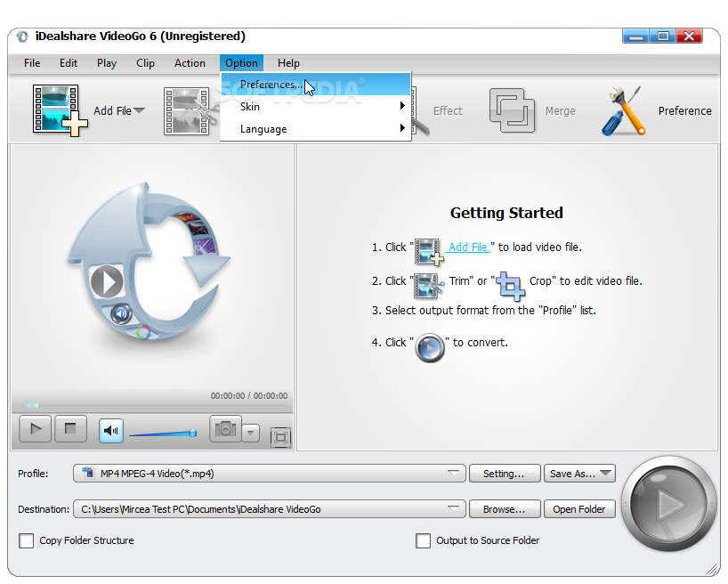Expand the Language submenu
The height and width of the screenshot is (584, 728).
pyautogui.click(x=316, y=129)
